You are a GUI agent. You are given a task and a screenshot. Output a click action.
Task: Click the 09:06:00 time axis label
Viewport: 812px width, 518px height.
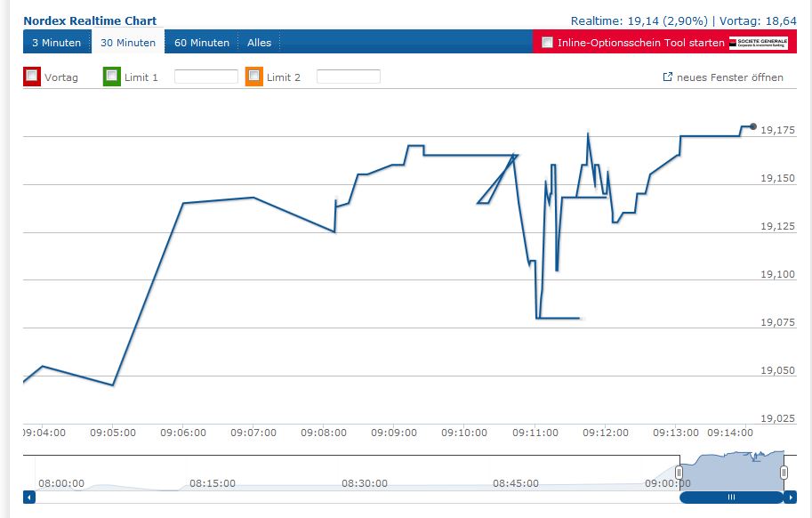point(183,433)
